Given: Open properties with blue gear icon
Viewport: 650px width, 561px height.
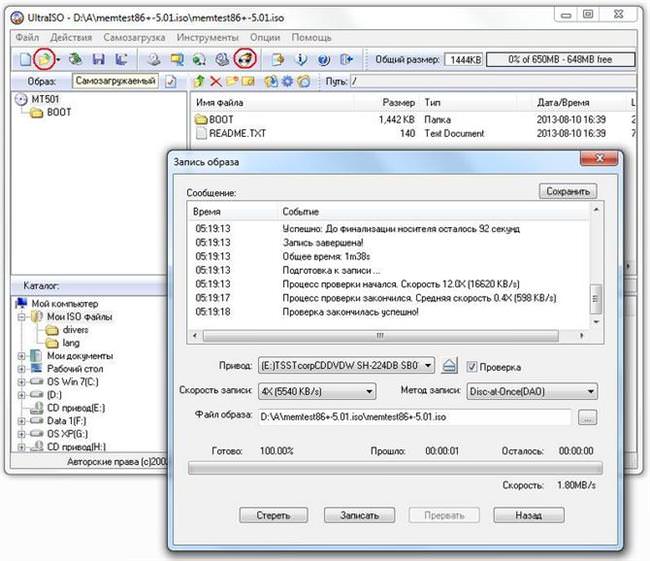Looking at the screenshot, I should point(287,81).
